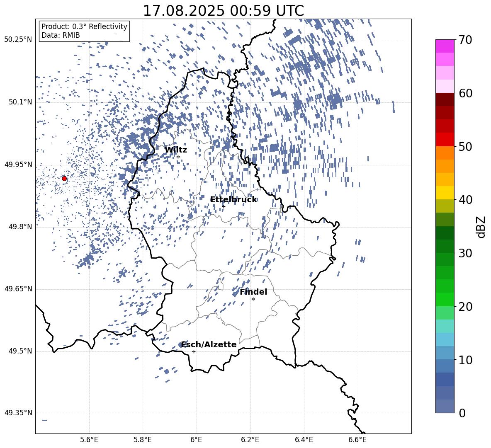Click the 49.65°N latitude tick label
This screenshot has width=491, height=448.
coord(18,289)
